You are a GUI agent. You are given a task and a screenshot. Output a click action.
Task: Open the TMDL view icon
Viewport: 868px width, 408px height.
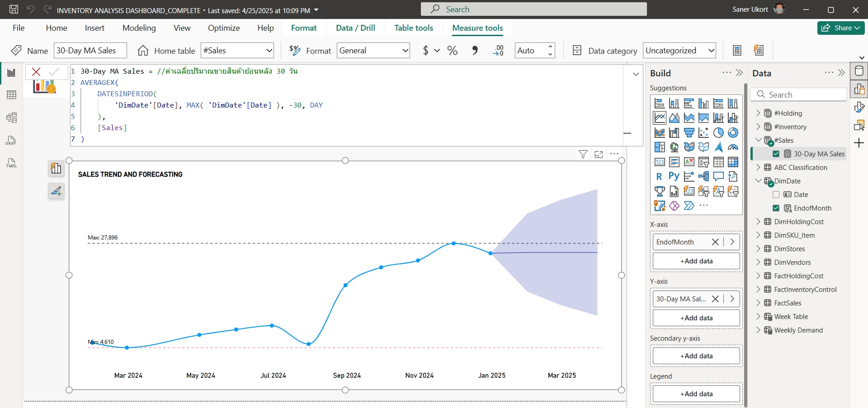coord(11,163)
